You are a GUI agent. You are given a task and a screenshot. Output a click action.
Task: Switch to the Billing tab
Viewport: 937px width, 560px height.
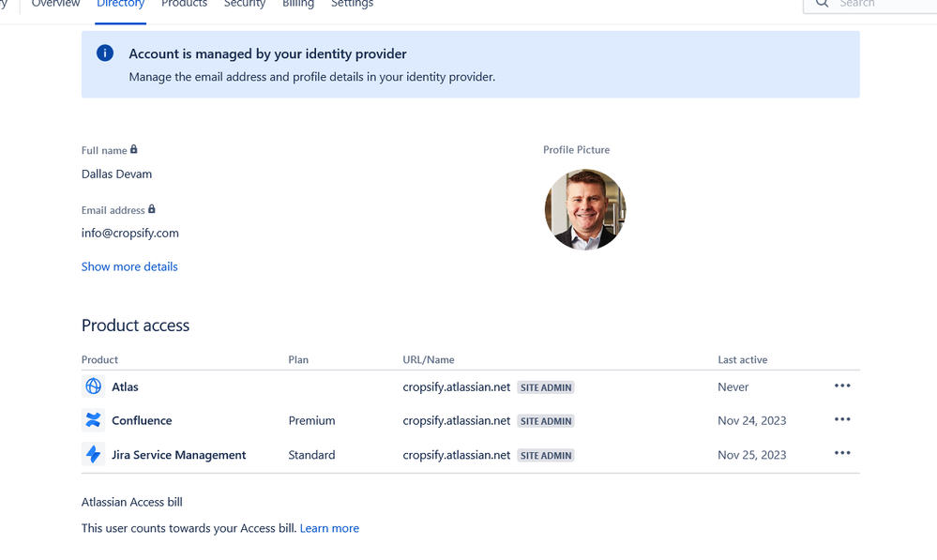(x=298, y=4)
